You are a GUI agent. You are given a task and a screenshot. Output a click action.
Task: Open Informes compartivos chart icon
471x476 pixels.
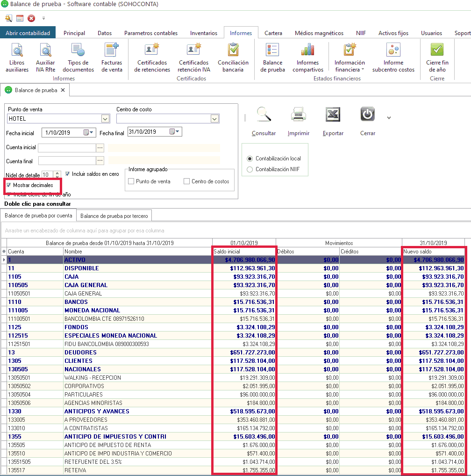pyautogui.click(x=307, y=50)
